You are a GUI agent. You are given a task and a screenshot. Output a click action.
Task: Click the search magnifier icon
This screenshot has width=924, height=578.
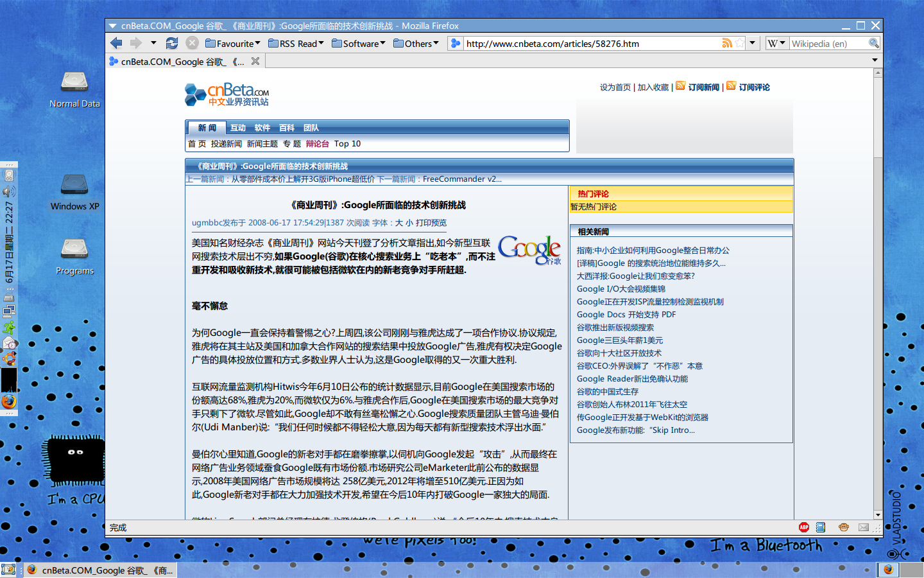[x=874, y=43]
